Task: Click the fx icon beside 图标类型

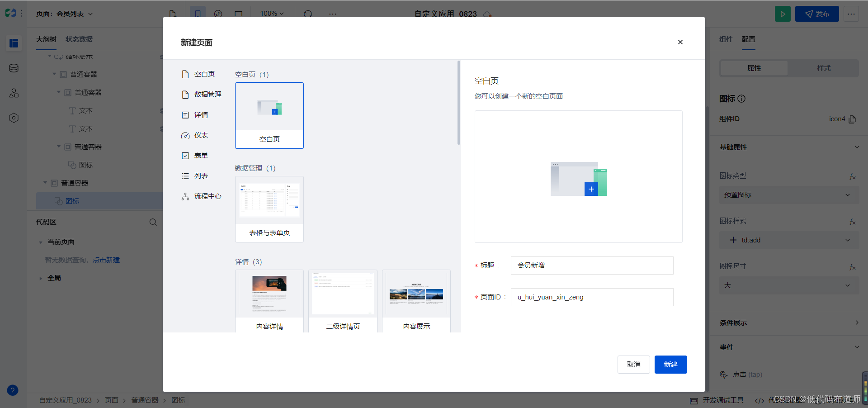Action: [853, 176]
